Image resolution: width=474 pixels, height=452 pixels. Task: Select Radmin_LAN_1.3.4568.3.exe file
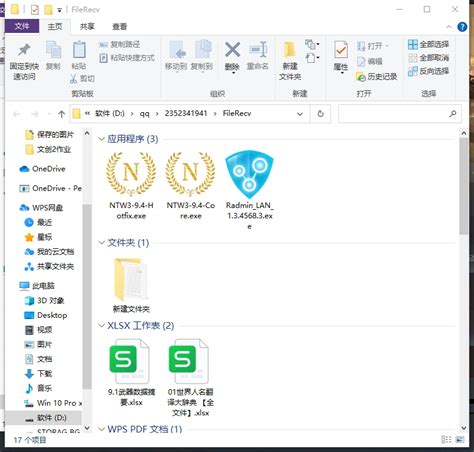[x=249, y=190]
